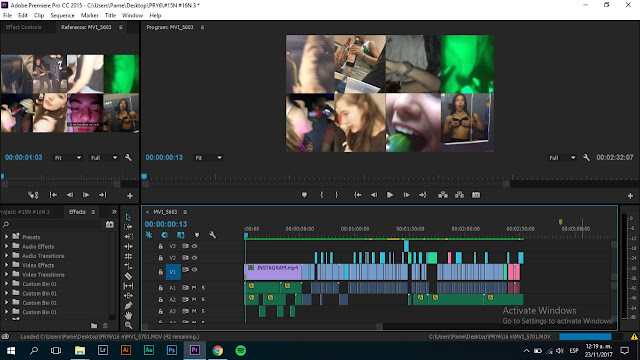
Task: Expand the Video Transitions folder
Action: pyautogui.click(x=6, y=274)
